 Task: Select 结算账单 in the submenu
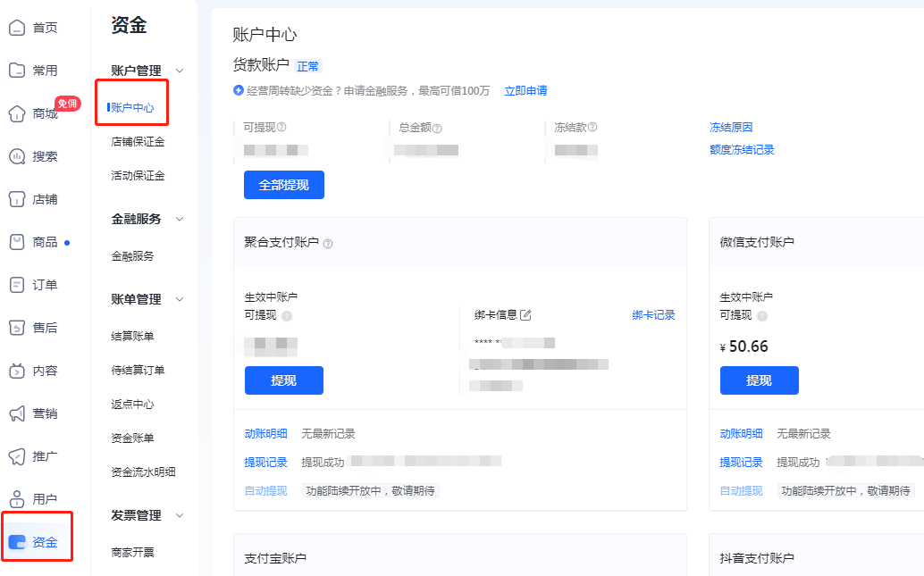point(132,337)
